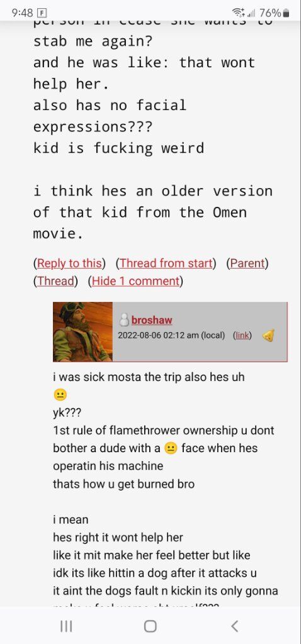The width and height of the screenshot is (301, 644).
Task: Select the emoji after "bother a dude with a"
Action: coord(170,448)
